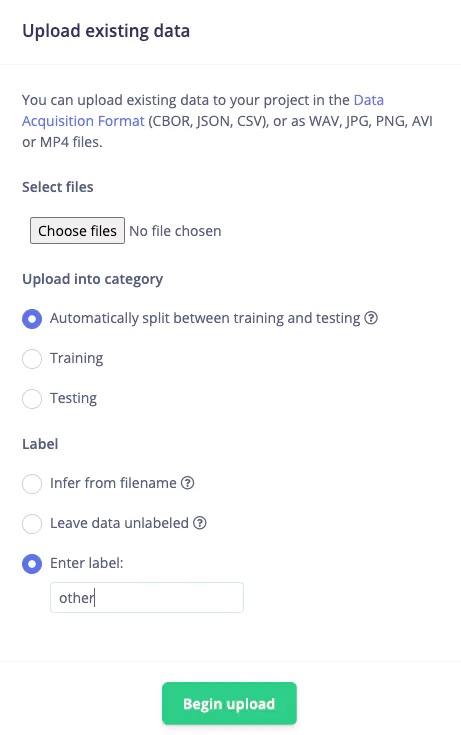Click the 'Enter label:' option text

[86, 563]
